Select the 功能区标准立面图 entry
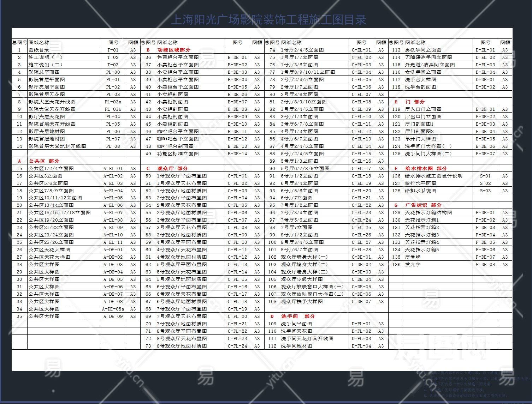Screen dimensions: 532x404 point(178,154)
